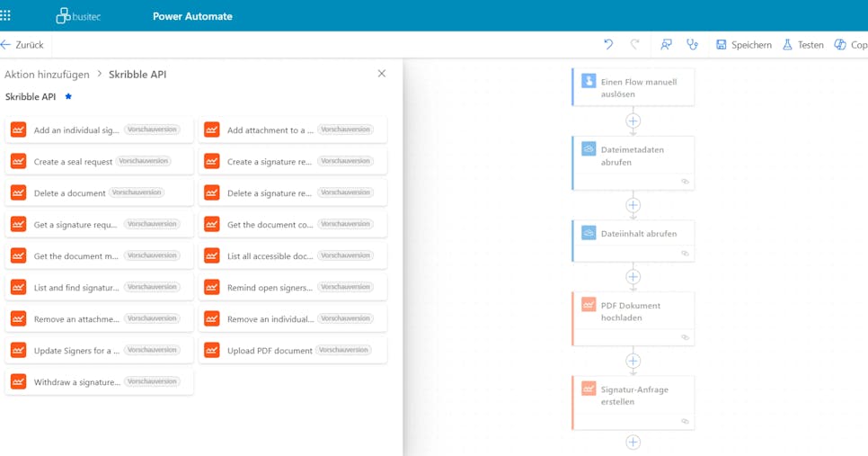Click Skribble icon beside Remind open signers
Screen dimensions: 868x456
click(212, 287)
